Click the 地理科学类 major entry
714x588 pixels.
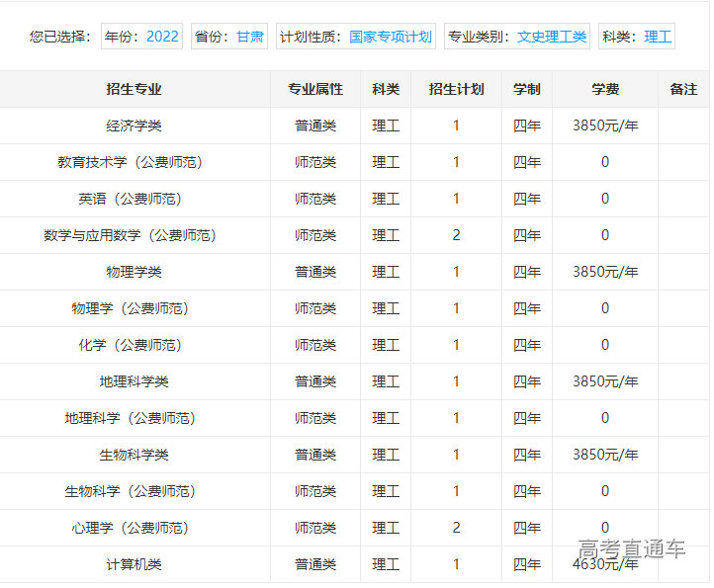[x=134, y=381]
